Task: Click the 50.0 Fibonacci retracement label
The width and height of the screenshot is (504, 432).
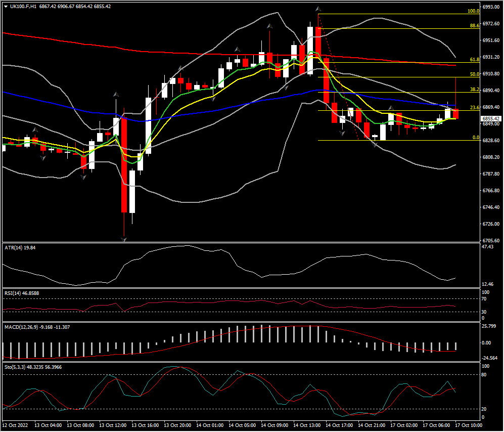Action: pyautogui.click(x=474, y=74)
